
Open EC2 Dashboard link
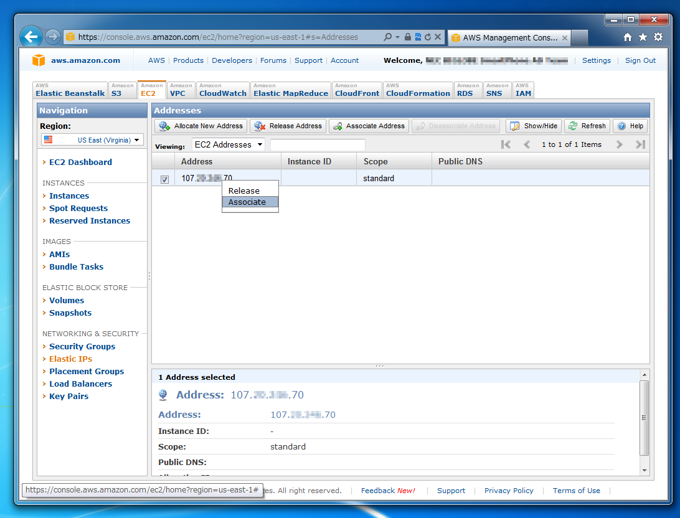tap(80, 162)
